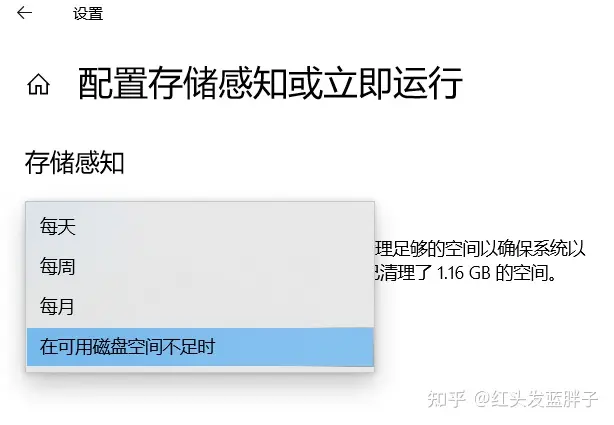Select 在可用磁盘空间不足时 highlighted option
This screenshot has height=425, width=614.
pos(200,347)
